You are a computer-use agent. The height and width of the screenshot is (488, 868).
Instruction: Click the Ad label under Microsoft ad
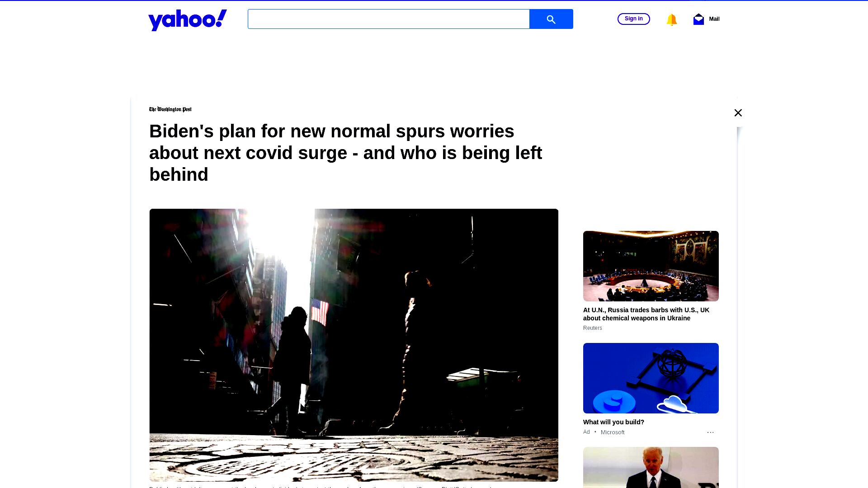point(586,432)
